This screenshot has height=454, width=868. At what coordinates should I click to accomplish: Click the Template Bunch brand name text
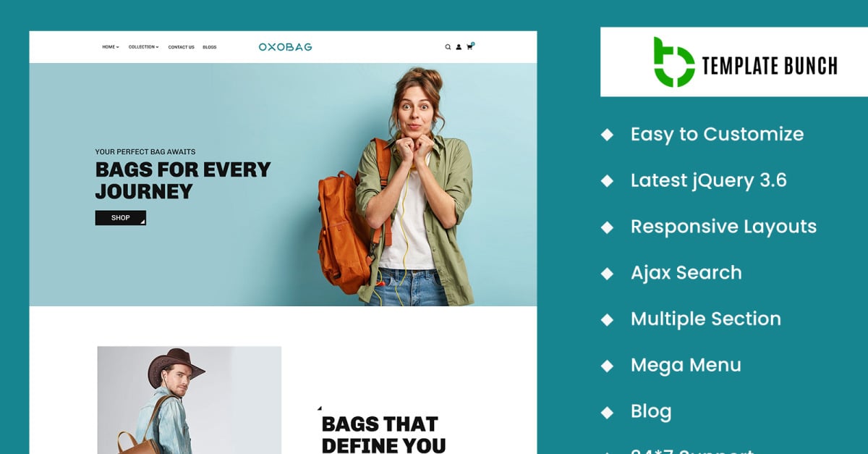(770, 66)
